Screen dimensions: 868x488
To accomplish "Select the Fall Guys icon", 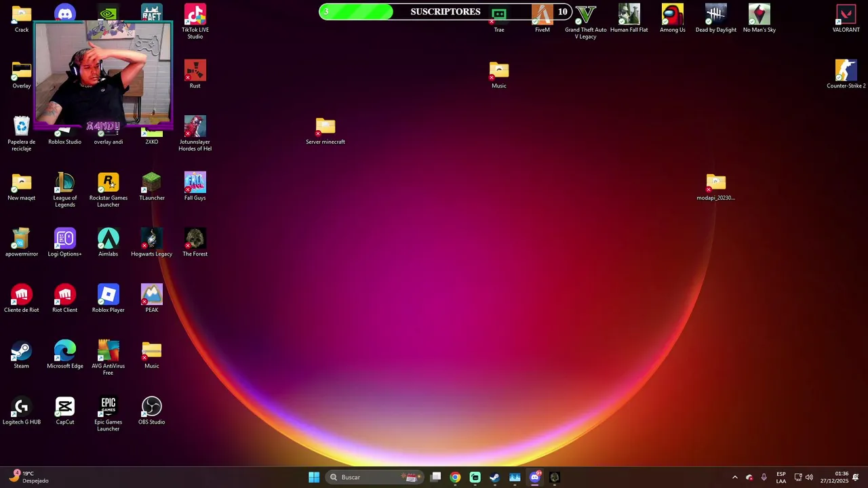I will point(195,186).
